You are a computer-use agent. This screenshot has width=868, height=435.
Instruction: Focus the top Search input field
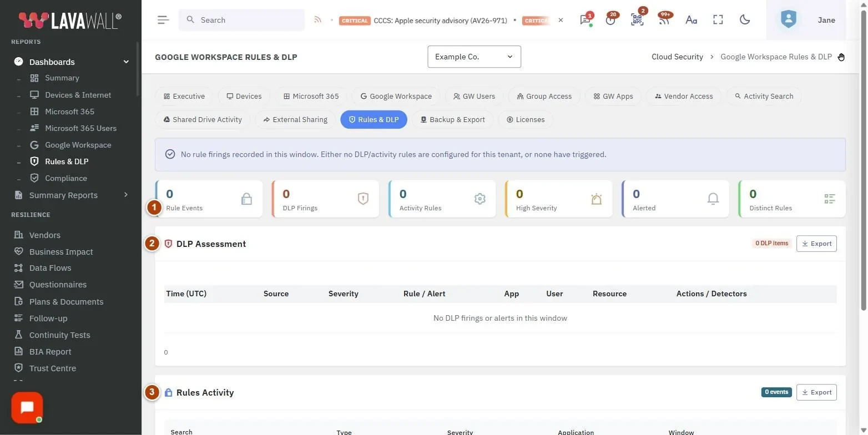241,20
